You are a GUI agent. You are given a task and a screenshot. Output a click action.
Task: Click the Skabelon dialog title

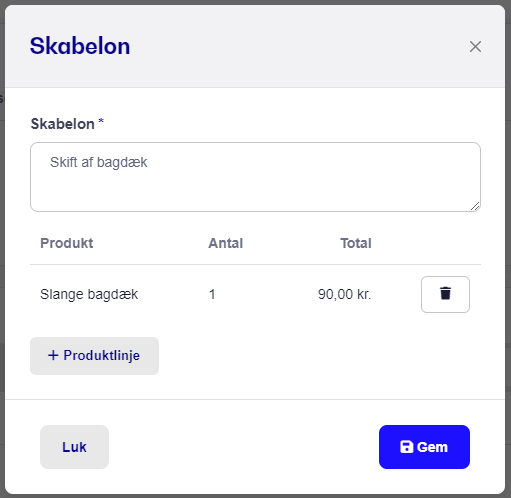pyautogui.click(x=80, y=46)
